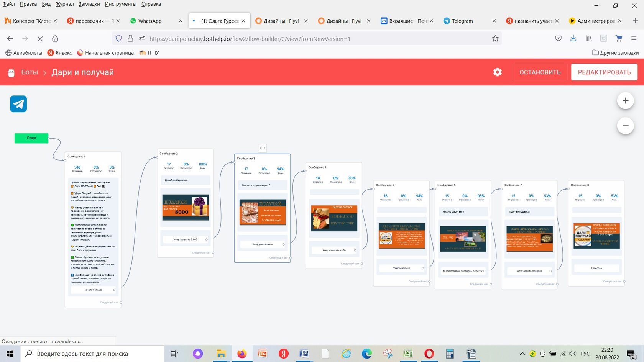This screenshot has width=644, height=362.
Task: Open bot settings gear icon
Action: [497, 72]
